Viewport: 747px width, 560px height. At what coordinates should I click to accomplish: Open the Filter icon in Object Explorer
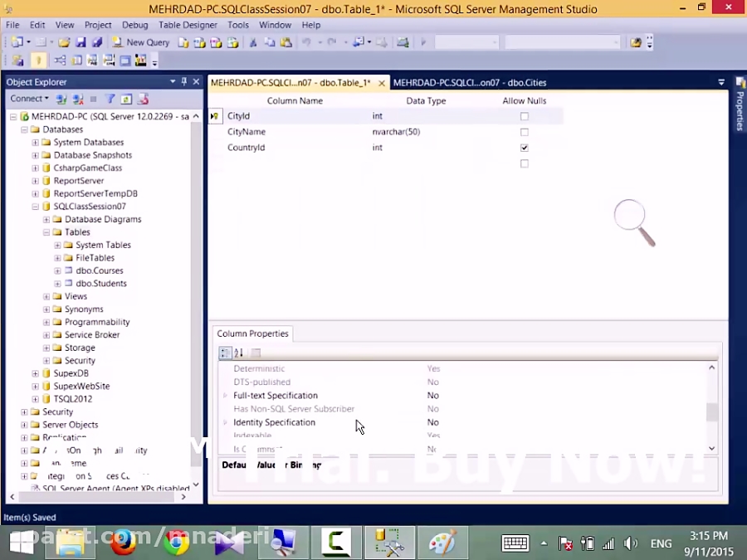pyautogui.click(x=110, y=99)
